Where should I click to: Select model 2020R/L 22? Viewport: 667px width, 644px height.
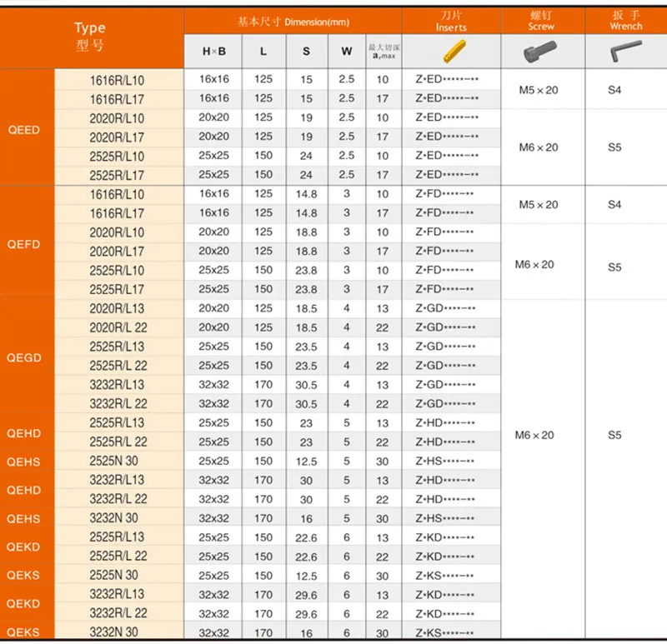118,327
